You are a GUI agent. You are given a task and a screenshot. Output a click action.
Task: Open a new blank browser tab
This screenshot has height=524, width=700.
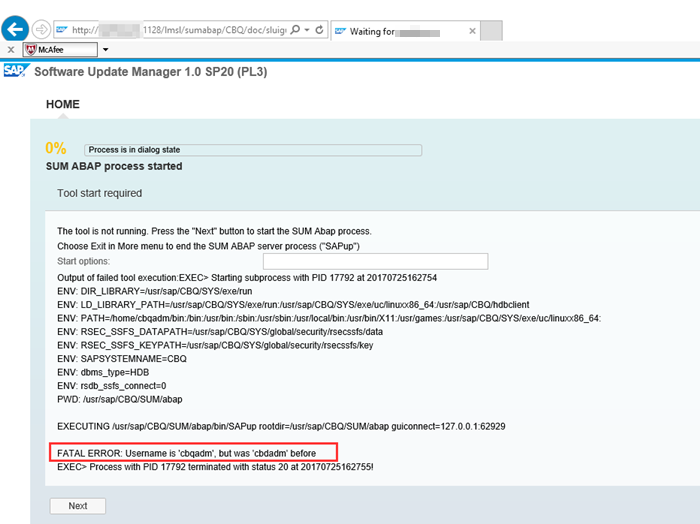coord(492,31)
